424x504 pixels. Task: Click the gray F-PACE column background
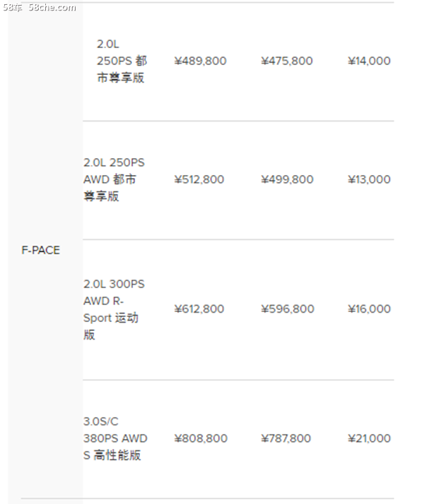[45, 250]
